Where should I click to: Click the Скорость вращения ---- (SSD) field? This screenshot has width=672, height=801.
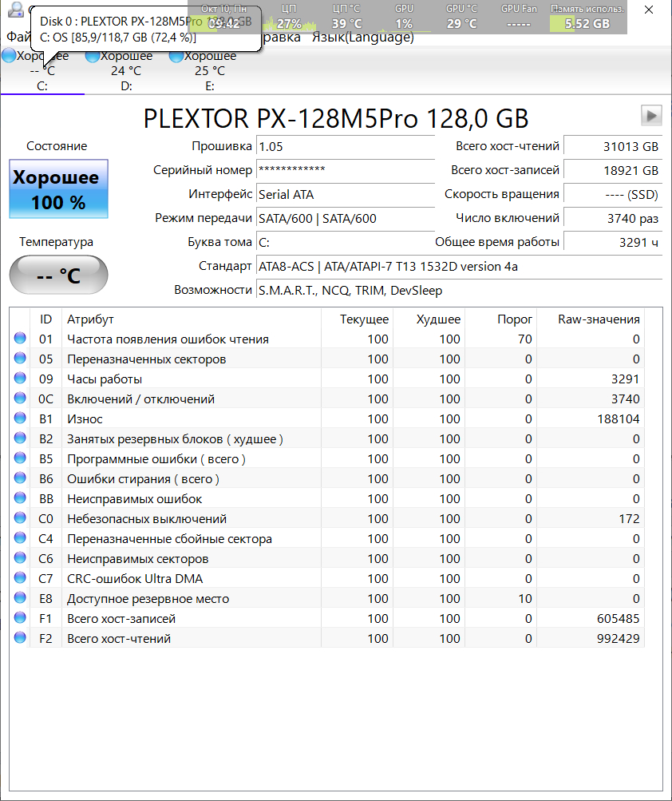(x=613, y=195)
